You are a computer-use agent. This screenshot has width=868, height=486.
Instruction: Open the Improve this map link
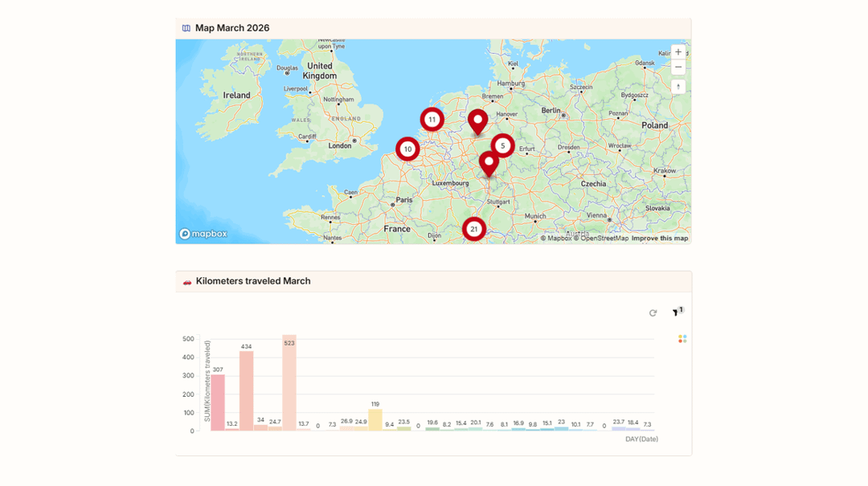click(659, 239)
